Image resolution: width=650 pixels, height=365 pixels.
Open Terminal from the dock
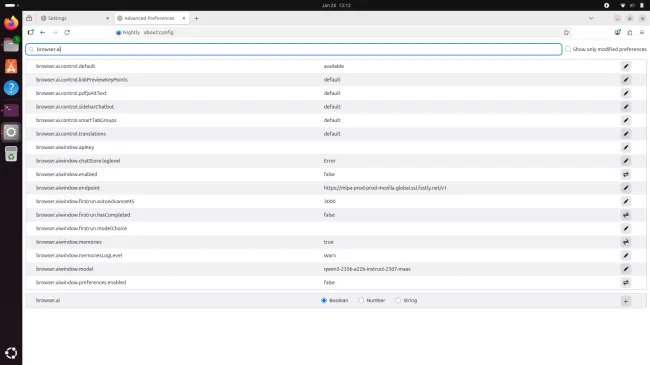pyautogui.click(x=11, y=110)
